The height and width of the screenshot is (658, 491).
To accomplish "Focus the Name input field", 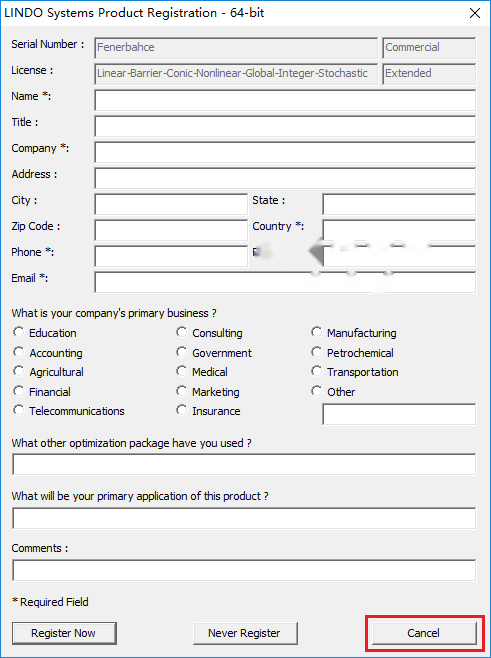I will pyautogui.click(x=285, y=100).
